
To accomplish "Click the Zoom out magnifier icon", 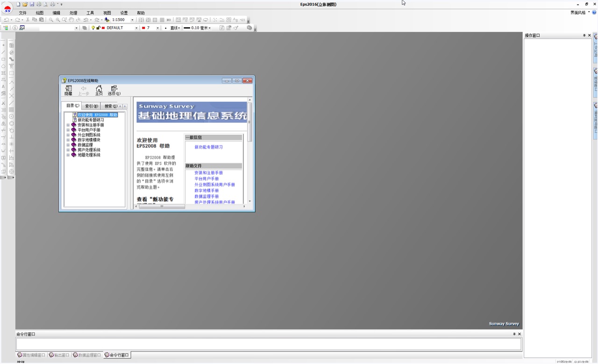I will [x=51, y=20].
